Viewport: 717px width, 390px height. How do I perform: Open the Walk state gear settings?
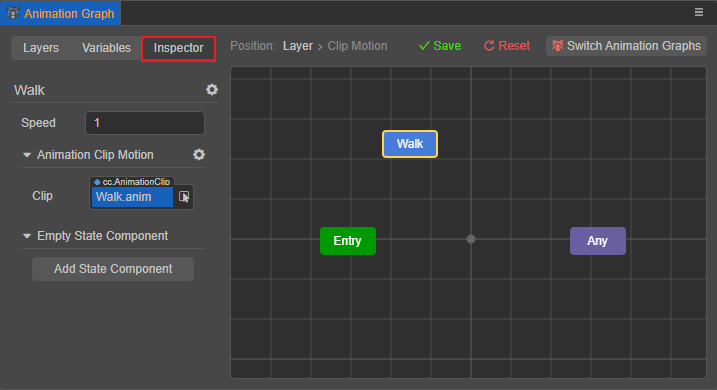(212, 90)
